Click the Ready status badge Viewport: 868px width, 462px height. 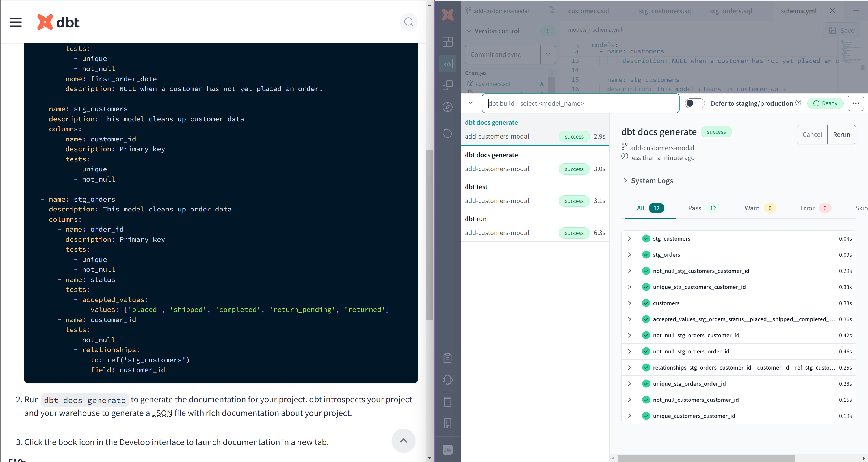point(825,103)
